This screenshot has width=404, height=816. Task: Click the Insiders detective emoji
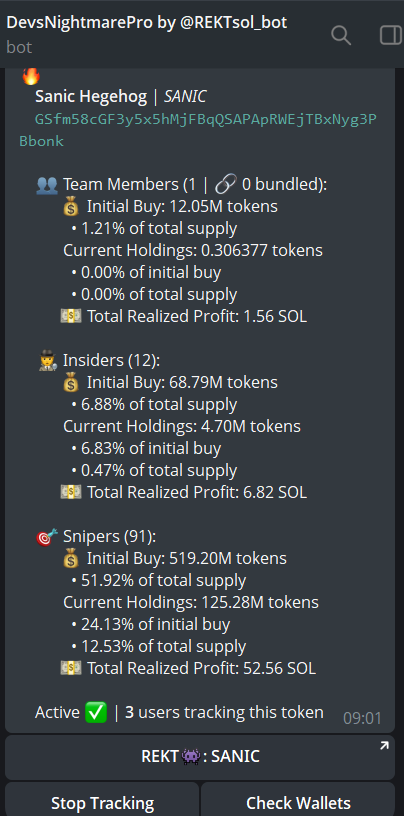coord(47,361)
